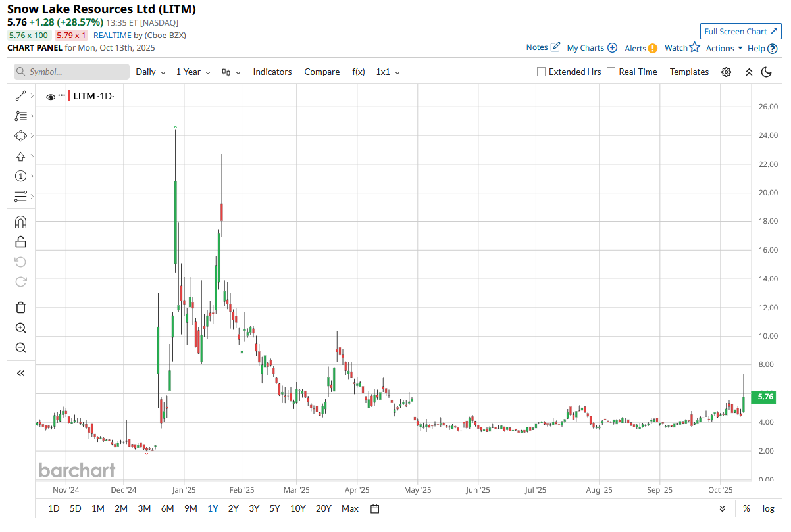
Task: Open the Help link
Action: [x=763, y=48]
